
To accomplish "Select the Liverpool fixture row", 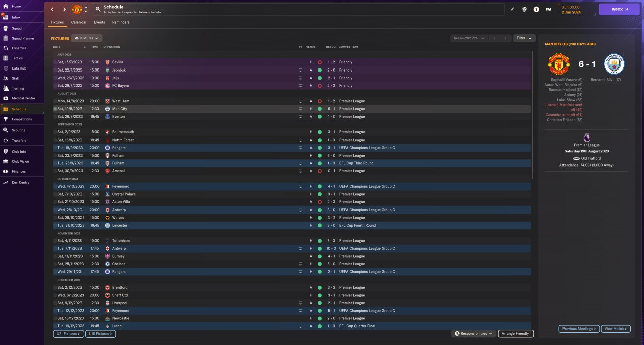I will point(291,303).
